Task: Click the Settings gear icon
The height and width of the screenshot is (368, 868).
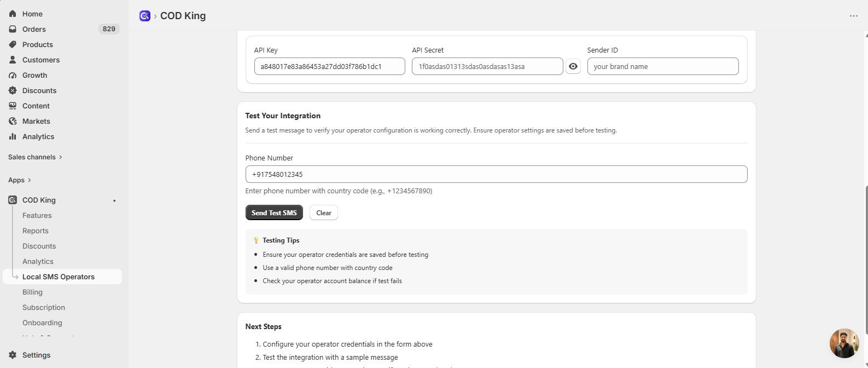Action: 13,355
